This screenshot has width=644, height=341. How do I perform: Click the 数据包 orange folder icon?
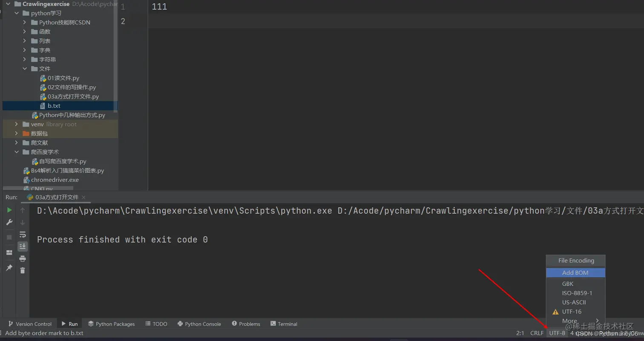pos(26,133)
